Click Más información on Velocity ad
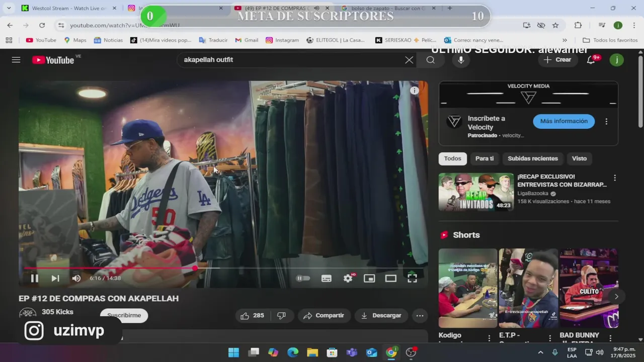644x362 pixels. [563, 121]
